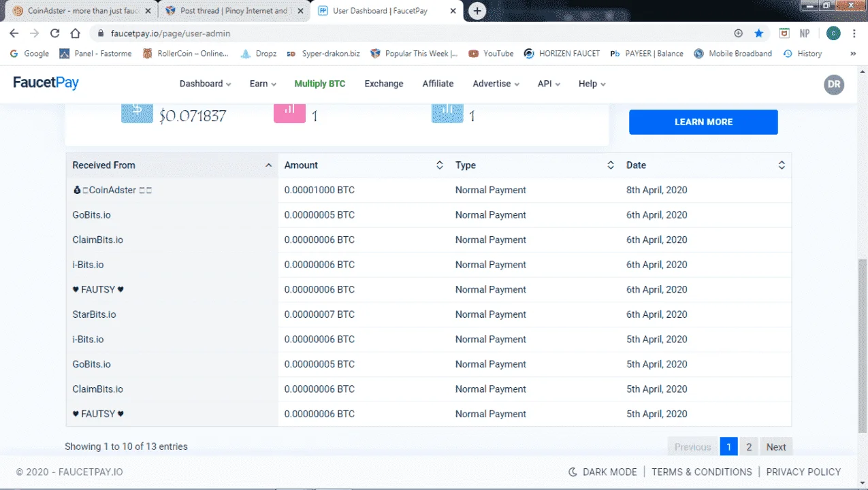
Task: Sort table by Type column
Action: click(534, 165)
